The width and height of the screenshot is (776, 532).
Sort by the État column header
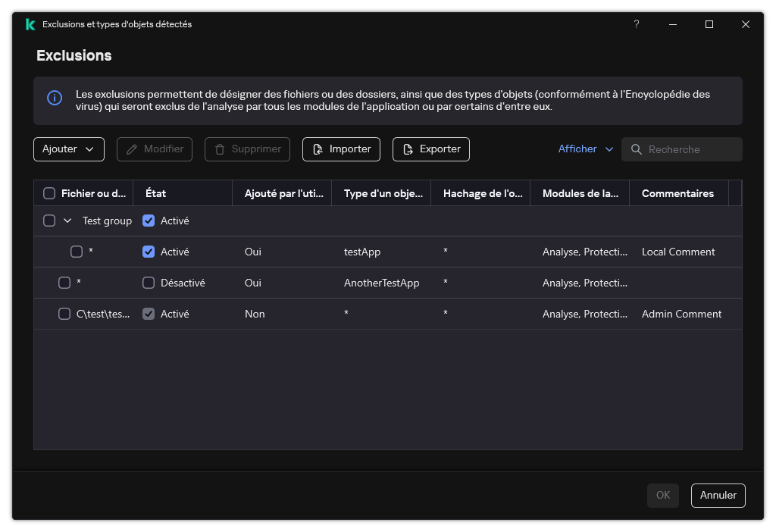155,193
